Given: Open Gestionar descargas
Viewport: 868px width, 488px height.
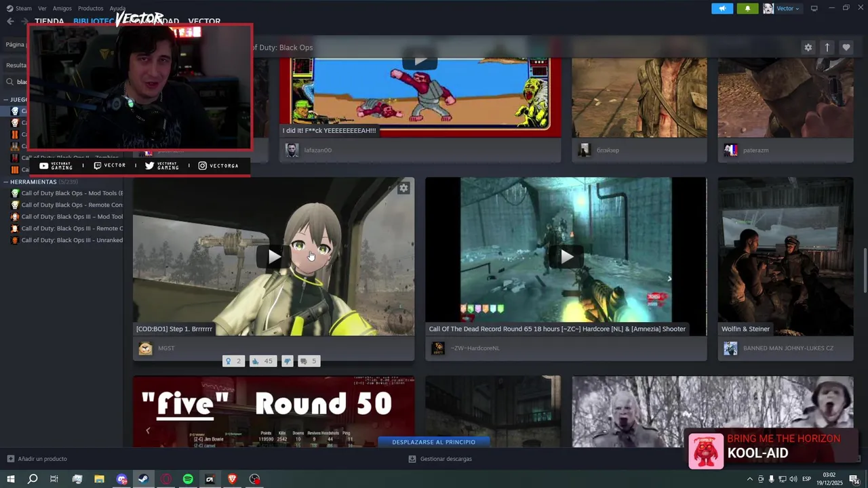Looking at the screenshot, I should point(440,459).
